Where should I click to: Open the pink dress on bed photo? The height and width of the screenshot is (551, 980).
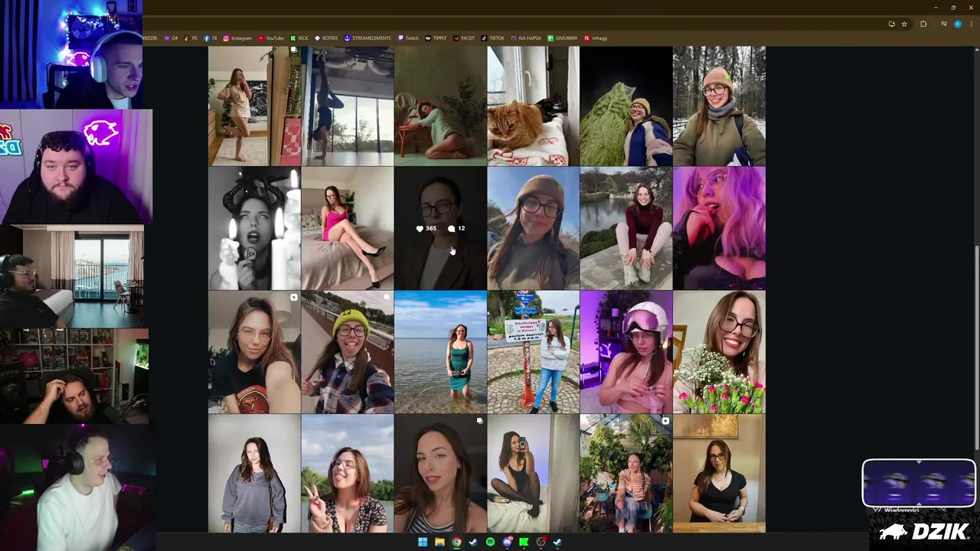347,228
